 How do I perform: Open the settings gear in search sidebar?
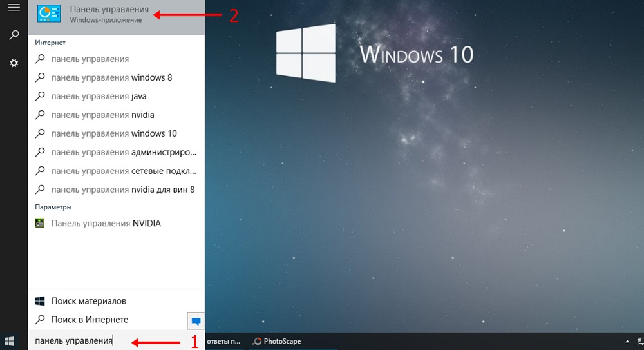14,63
